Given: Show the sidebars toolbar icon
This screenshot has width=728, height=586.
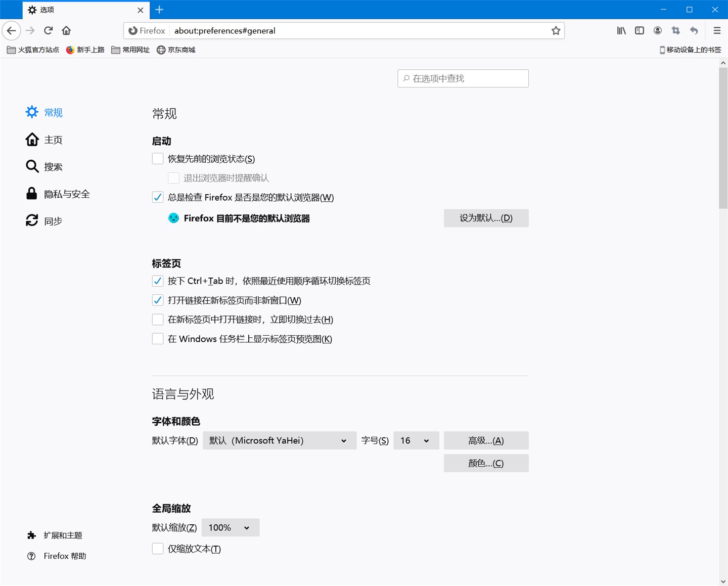Looking at the screenshot, I should pyautogui.click(x=640, y=31).
